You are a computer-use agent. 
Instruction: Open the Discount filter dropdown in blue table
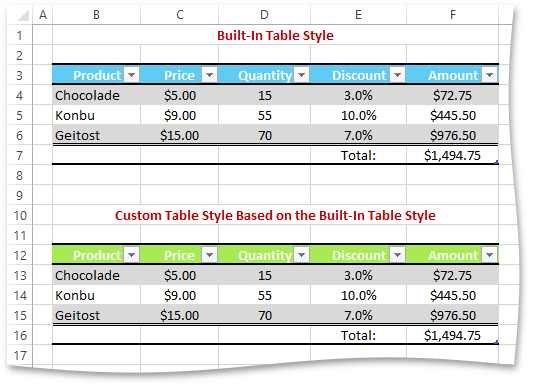pyautogui.click(x=397, y=74)
